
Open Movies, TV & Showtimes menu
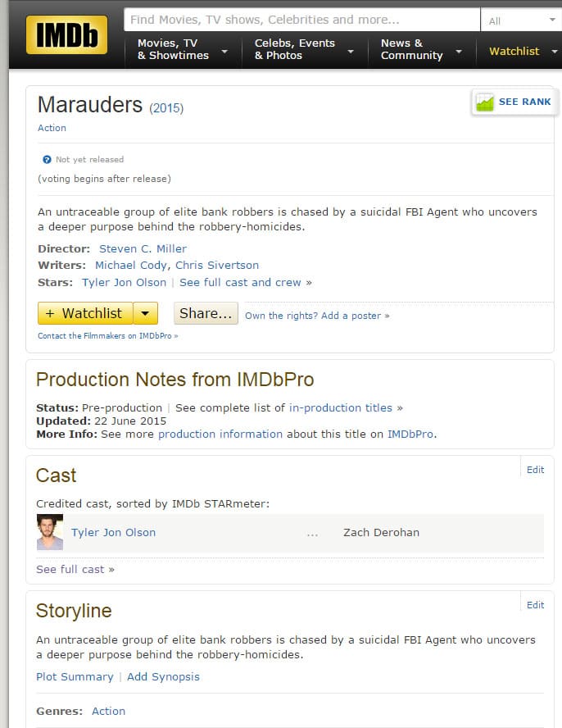[x=173, y=49]
